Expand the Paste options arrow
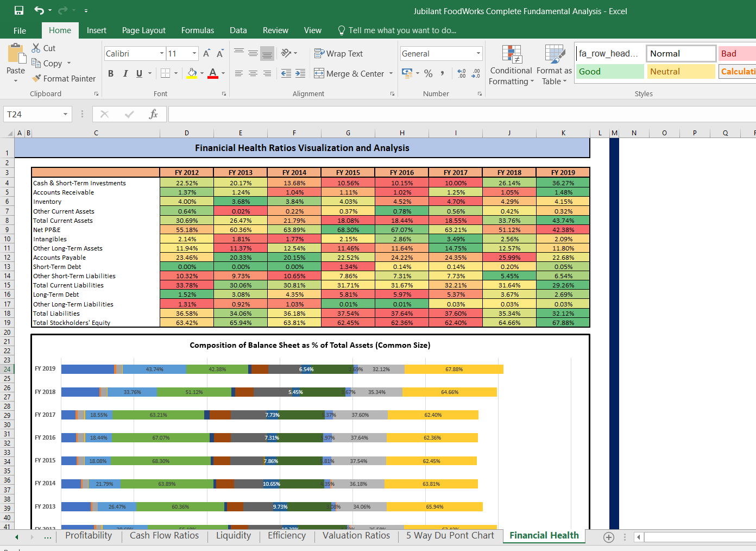 point(16,80)
